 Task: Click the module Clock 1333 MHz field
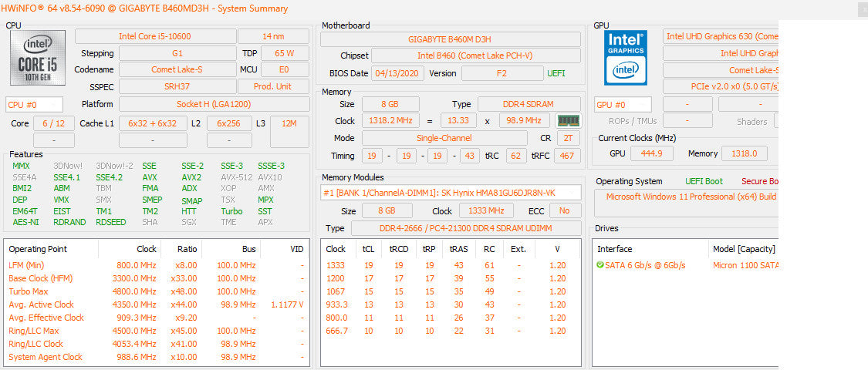(x=486, y=210)
